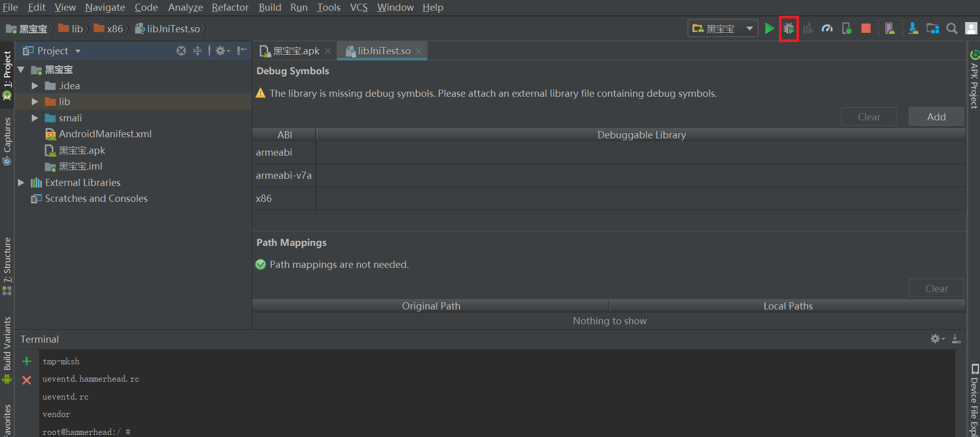Run the app with the green play icon

coord(769,29)
